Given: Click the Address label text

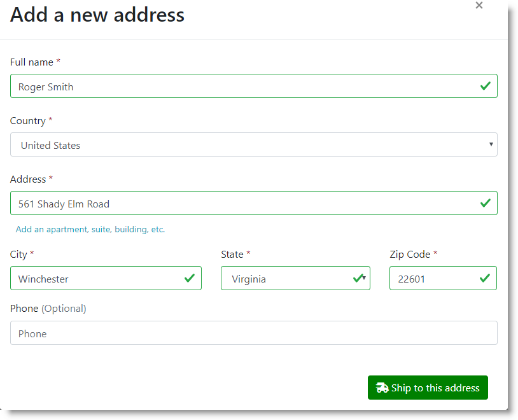Looking at the screenshot, I should pyautogui.click(x=28, y=179).
